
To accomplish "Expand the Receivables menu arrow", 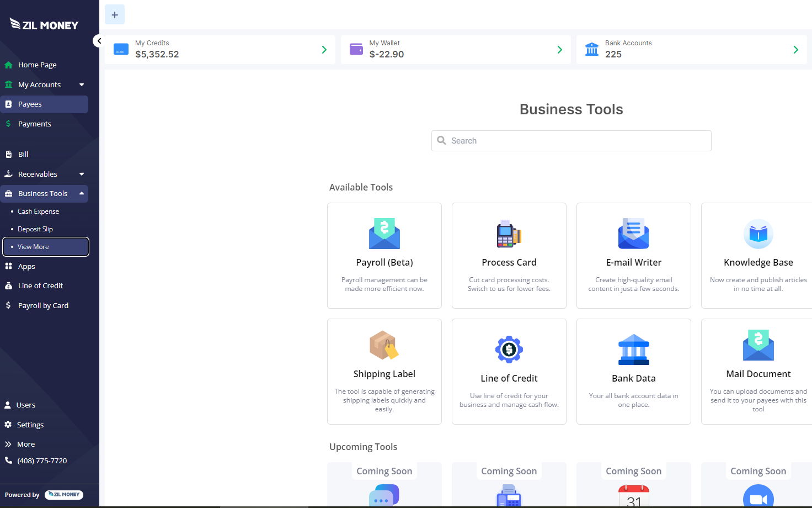I will 82,174.
